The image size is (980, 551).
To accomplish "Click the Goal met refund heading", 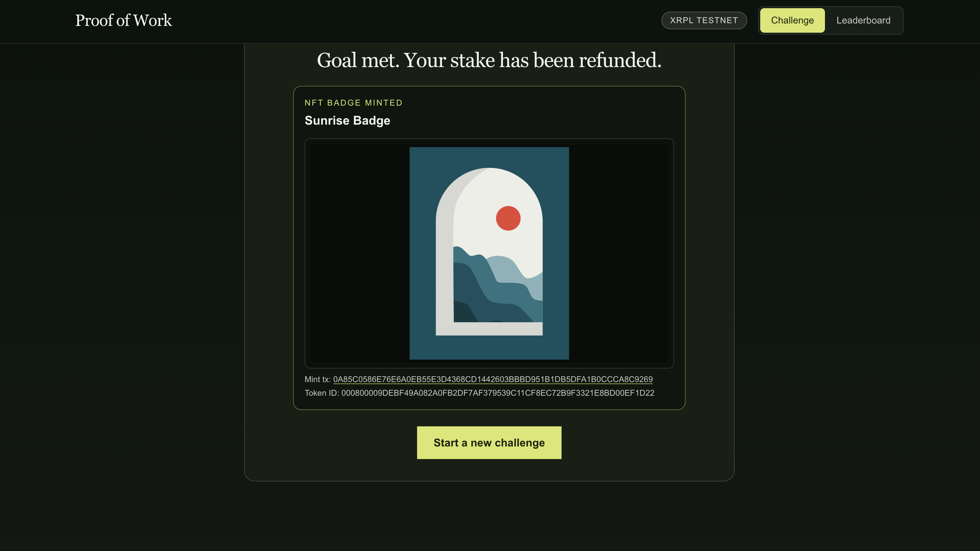I will pos(489,60).
